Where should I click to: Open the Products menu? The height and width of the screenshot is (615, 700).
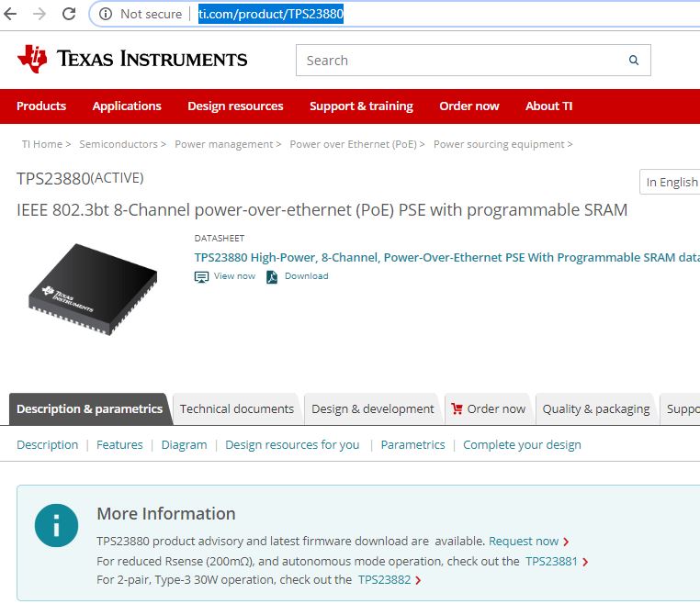41,106
